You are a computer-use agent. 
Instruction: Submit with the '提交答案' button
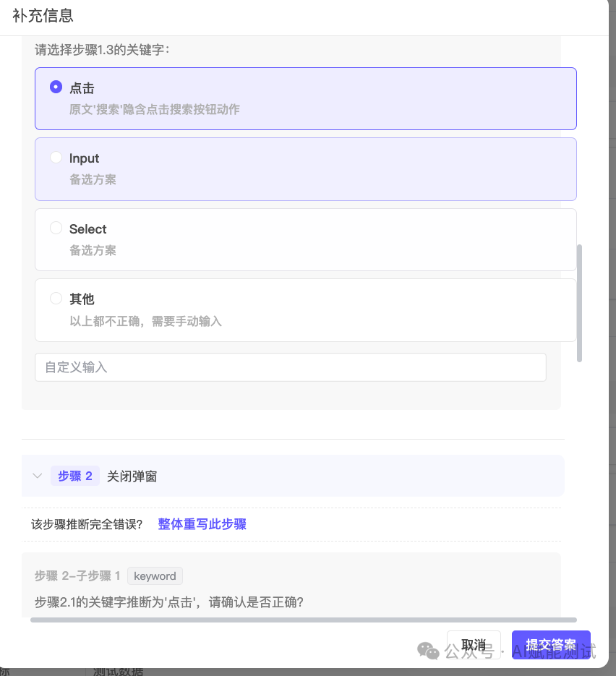550,645
